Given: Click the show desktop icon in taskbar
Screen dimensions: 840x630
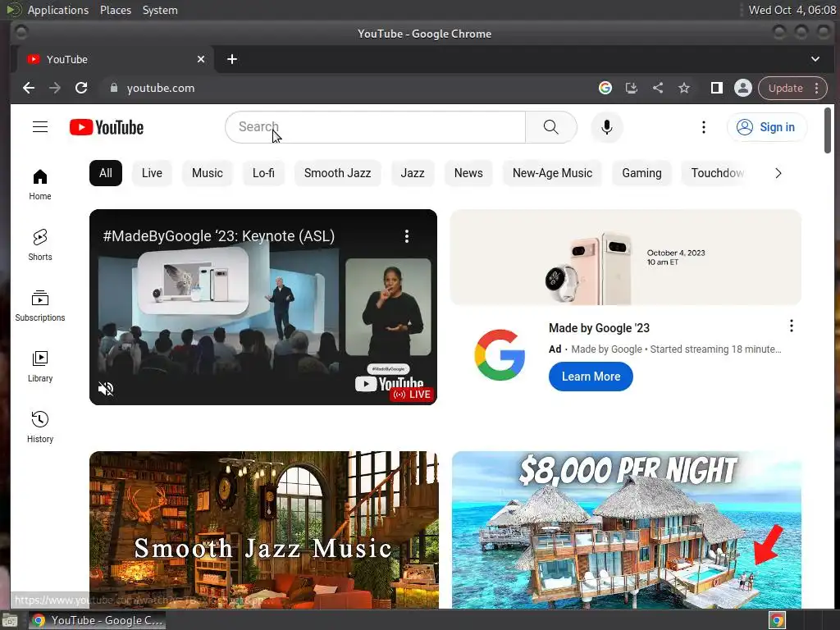Looking at the screenshot, I should (x=9, y=620).
